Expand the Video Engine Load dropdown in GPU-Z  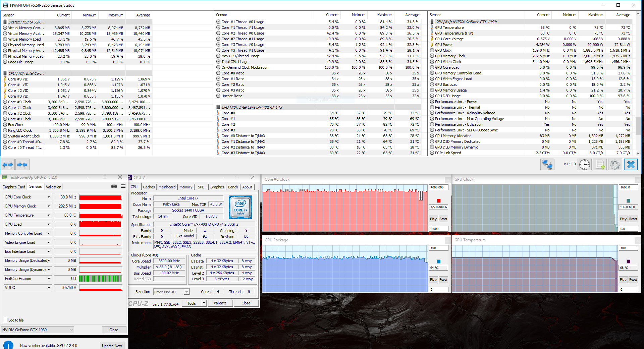49,242
